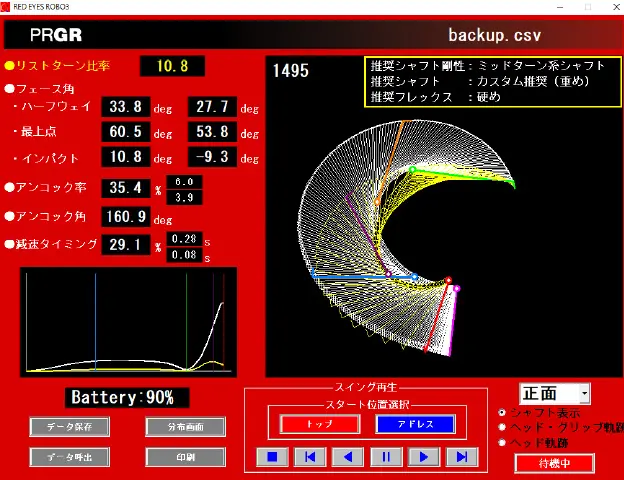Click the red トップ start position button
Image resolution: width=624 pixels, height=480 pixels.
(x=320, y=424)
